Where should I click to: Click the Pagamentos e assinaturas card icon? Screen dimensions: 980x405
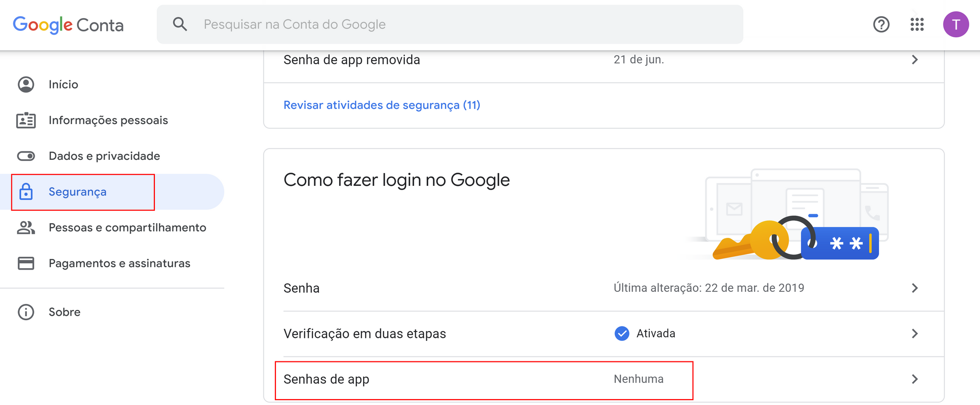tap(26, 263)
